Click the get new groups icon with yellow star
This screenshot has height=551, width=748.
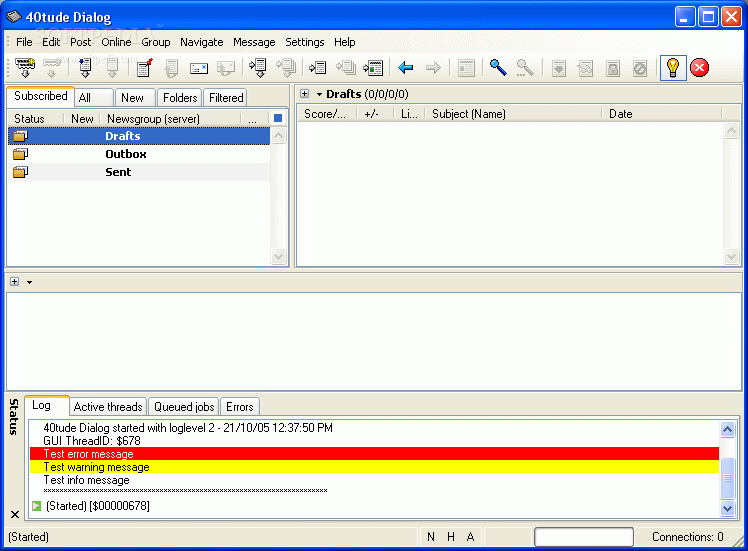tap(25, 68)
